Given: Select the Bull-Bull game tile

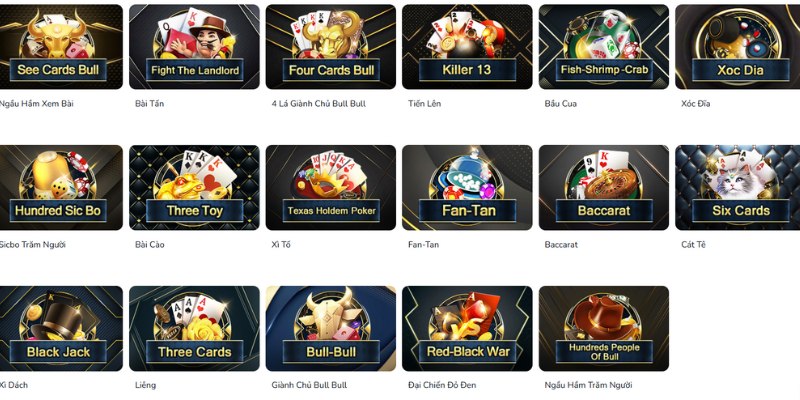Looking at the screenshot, I should click(x=331, y=329).
